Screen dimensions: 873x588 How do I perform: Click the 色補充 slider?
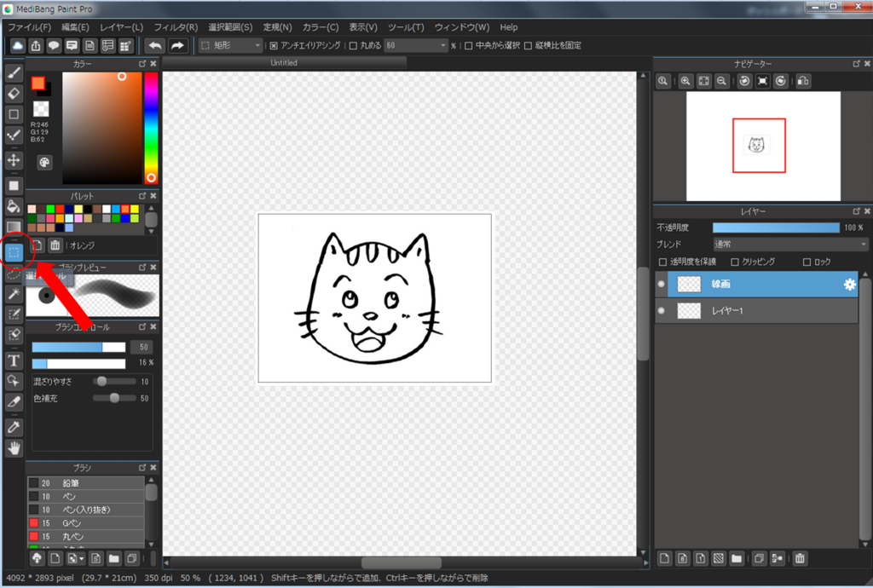[x=114, y=398]
